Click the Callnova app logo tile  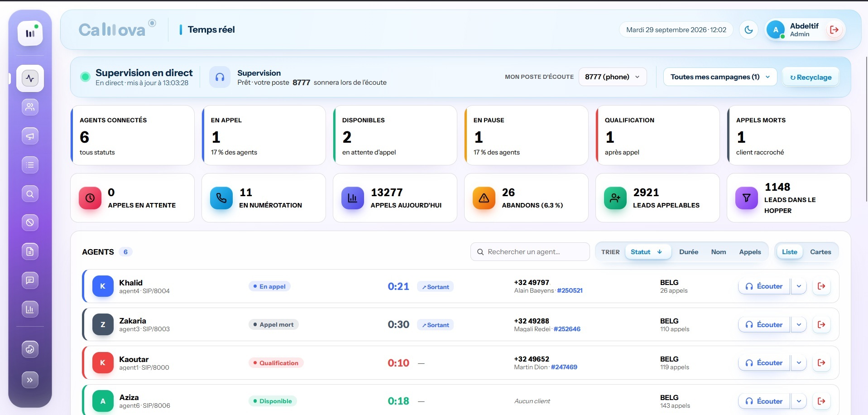click(x=30, y=33)
